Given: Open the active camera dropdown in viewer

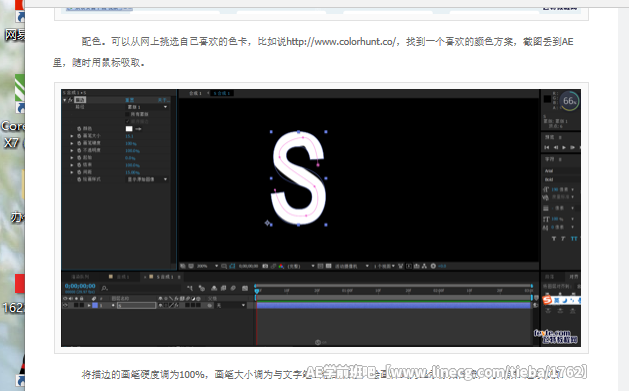Looking at the screenshot, I should pyautogui.click(x=352, y=266).
